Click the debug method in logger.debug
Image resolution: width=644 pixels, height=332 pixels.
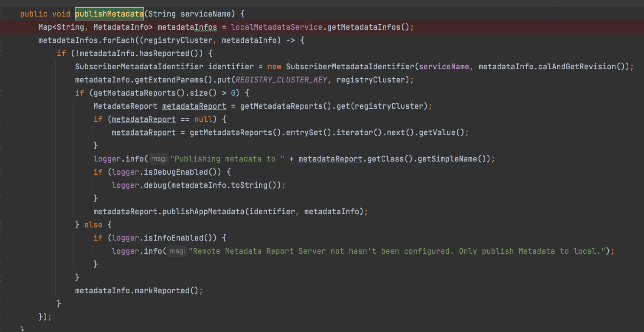coord(155,185)
